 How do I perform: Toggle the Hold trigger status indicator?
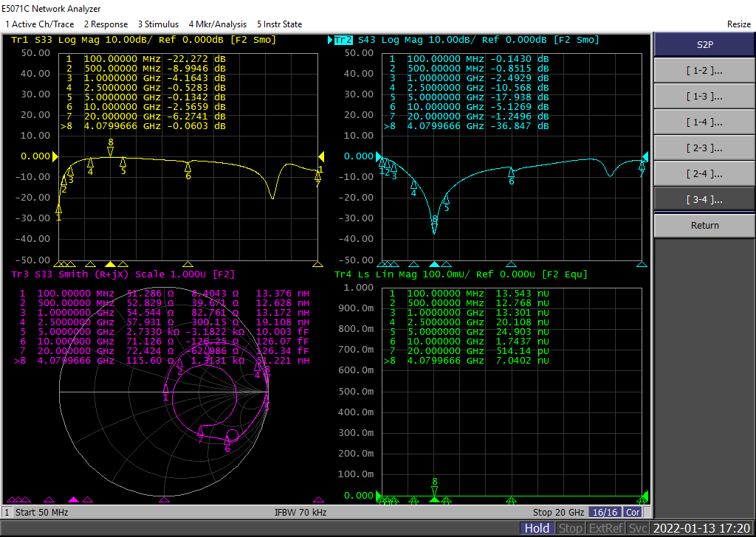click(x=537, y=528)
